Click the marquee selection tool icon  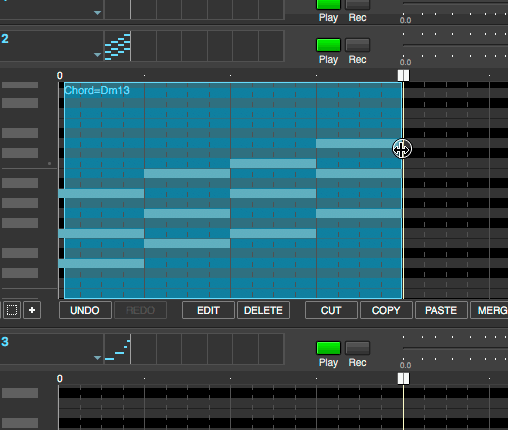[12, 310]
